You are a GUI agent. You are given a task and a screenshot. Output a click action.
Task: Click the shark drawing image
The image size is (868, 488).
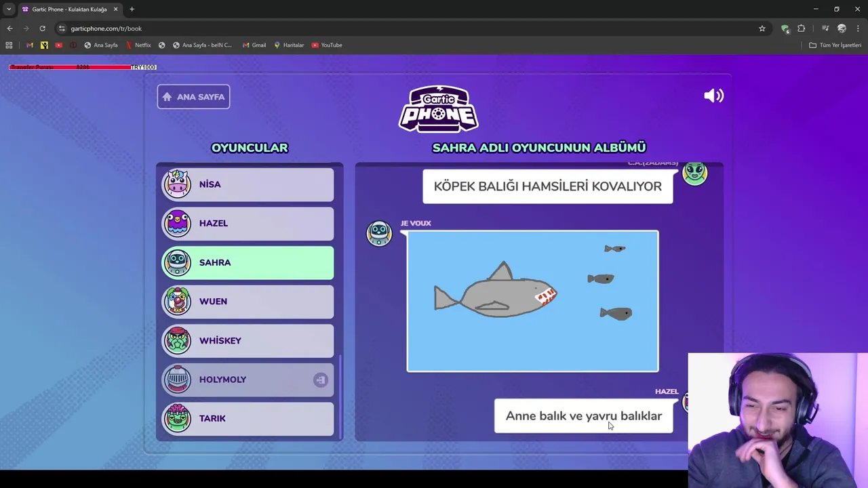(x=532, y=301)
